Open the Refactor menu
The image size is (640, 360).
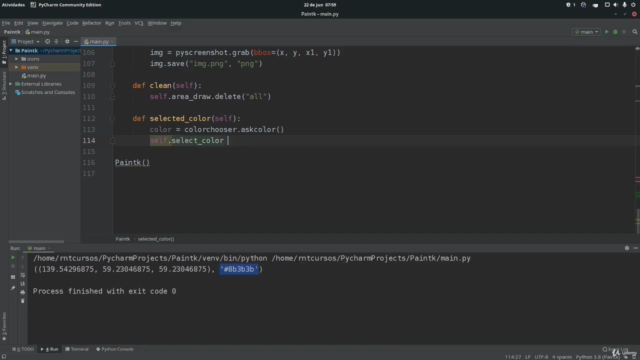tap(91, 23)
